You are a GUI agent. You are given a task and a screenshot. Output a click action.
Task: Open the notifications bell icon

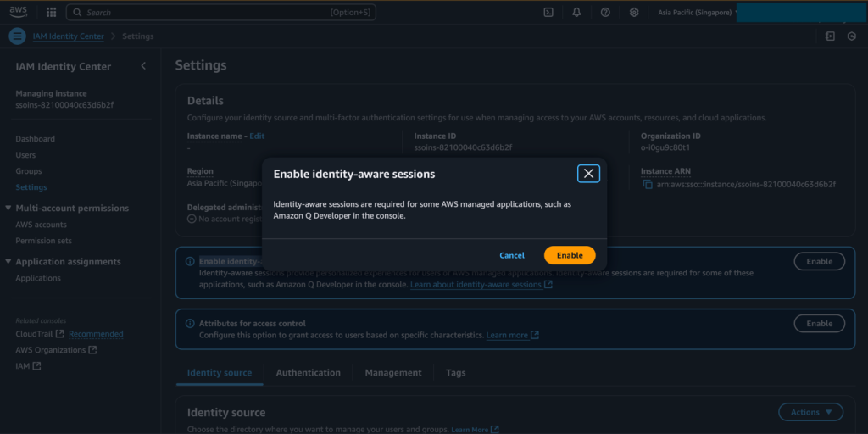click(x=576, y=12)
